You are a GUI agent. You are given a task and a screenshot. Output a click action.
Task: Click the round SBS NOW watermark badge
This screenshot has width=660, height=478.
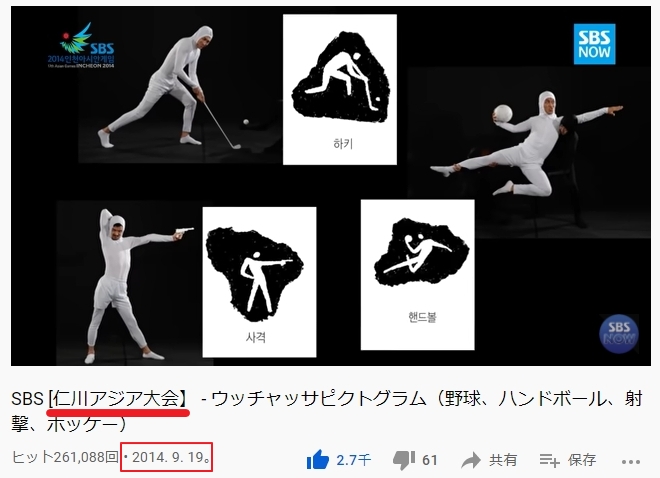pos(618,334)
